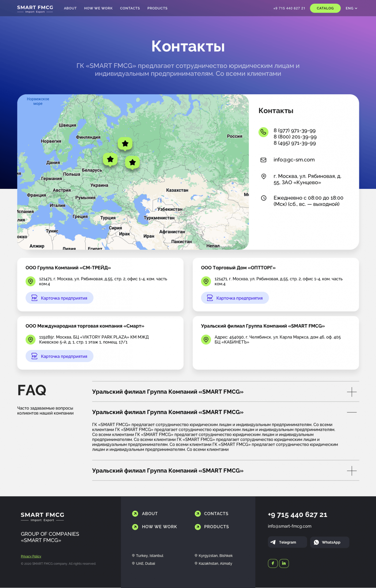376x588 pixels.
Task: Click the «Россия» label on the map
Action: (235, 136)
